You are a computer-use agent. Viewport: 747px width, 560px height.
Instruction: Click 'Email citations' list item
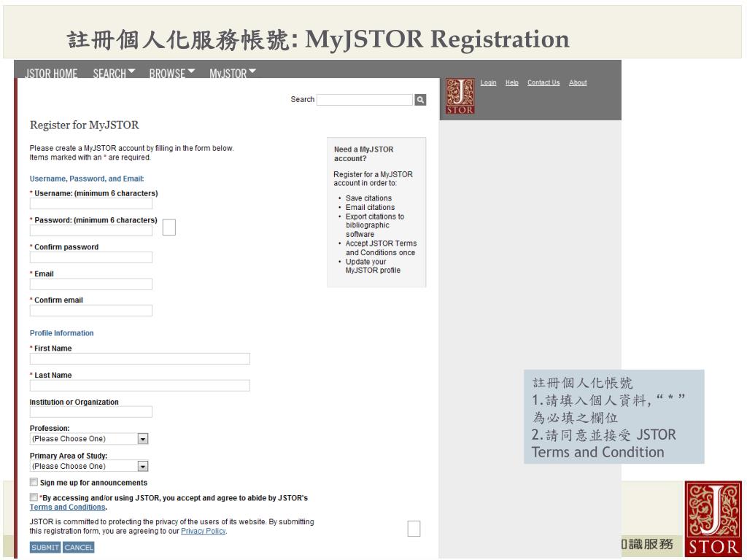370,207
